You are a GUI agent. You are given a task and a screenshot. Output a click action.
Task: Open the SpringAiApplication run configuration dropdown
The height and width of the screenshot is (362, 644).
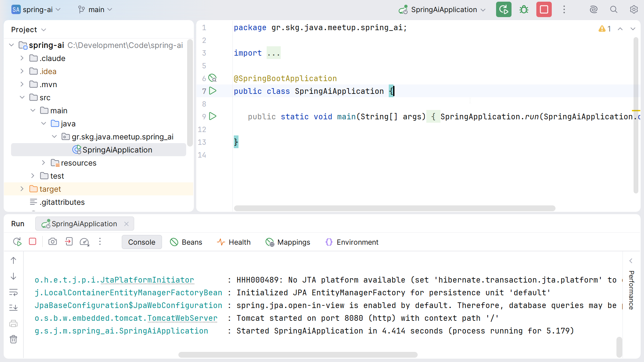[442, 9]
